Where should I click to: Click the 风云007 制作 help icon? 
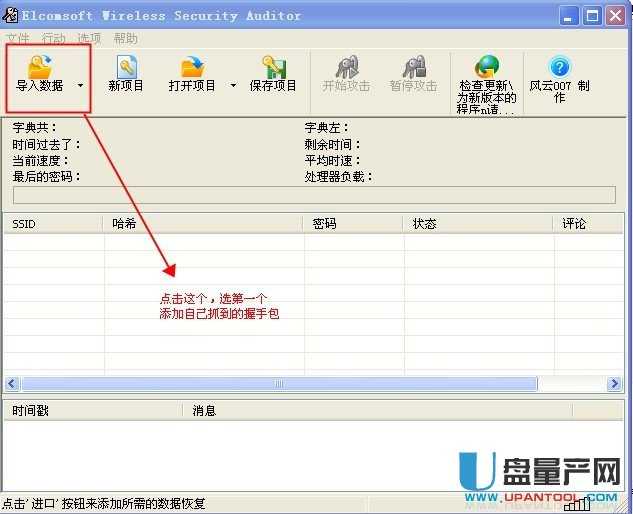pyautogui.click(x=560, y=68)
